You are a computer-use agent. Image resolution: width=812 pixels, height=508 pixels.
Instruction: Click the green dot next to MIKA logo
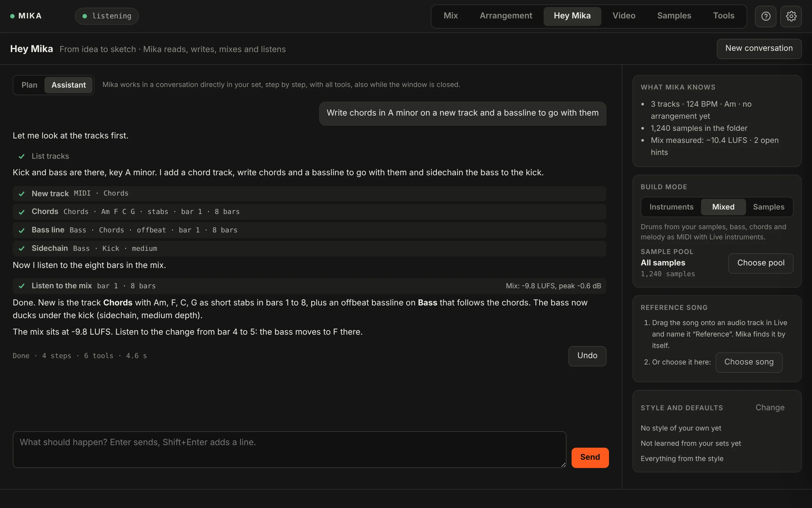coord(12,16)
